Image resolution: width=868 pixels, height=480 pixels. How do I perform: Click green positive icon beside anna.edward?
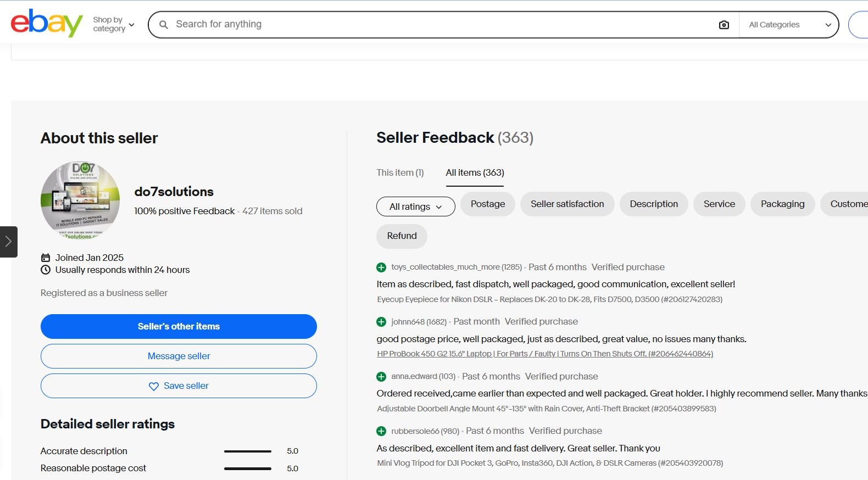381,377
